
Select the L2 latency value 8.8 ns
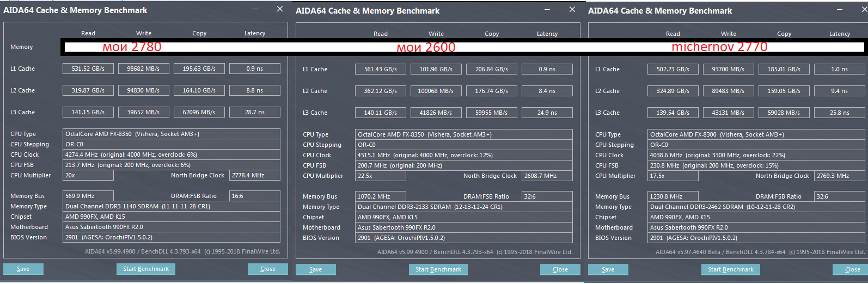pyautogui.click(x=255, y=90)
